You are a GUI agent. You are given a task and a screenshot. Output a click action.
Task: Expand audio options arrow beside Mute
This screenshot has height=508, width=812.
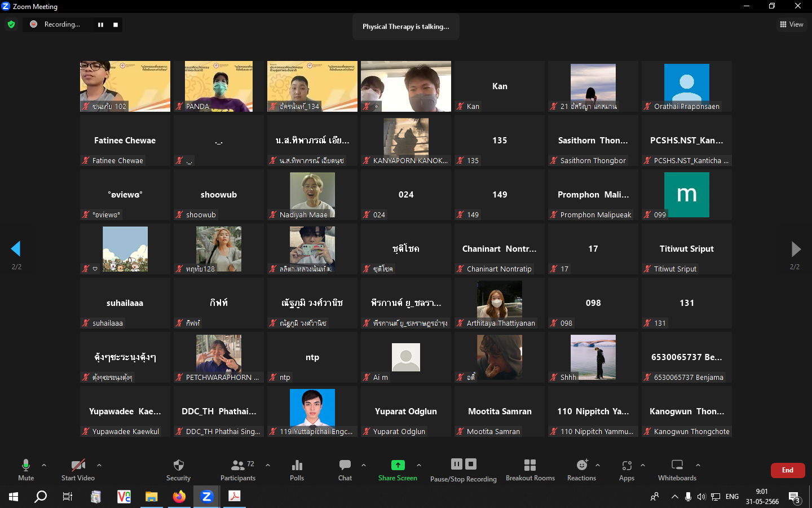click(44, 465)
